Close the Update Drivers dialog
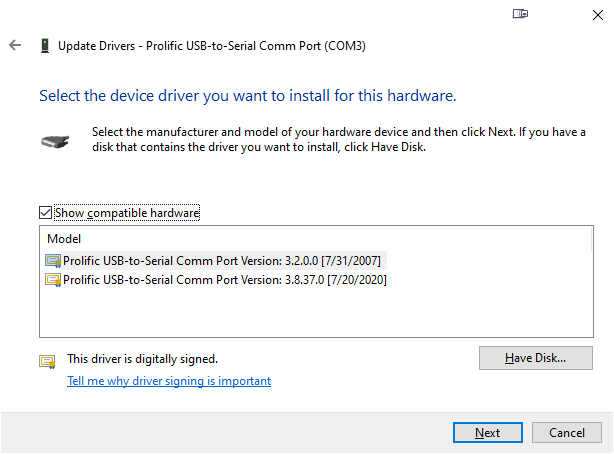The width and height of the screenshot is (614, 454). click(x=598, y=15)
